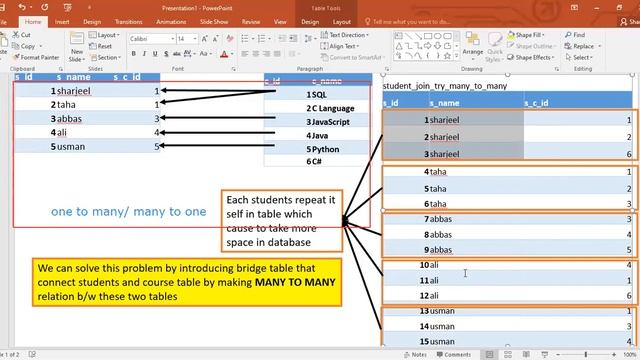Open Change Case dropdown
The height and width of the screenshot is (360, 640).
click(205, 54)
